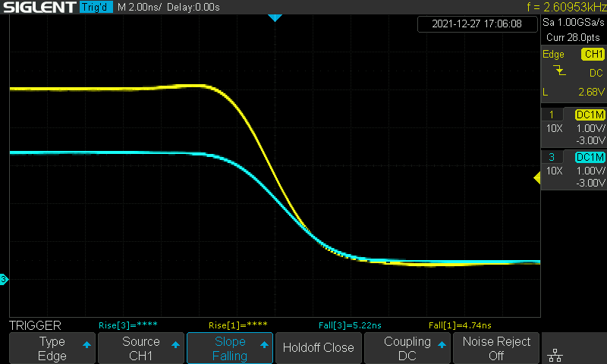Select the Slope Falling softkey
607x364 pixels.
(x=230, y=348)
